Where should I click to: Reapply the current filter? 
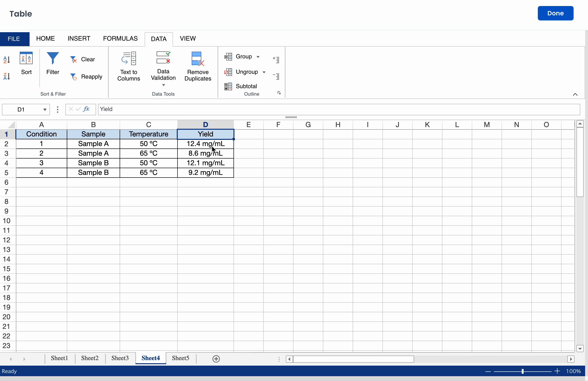coord(86,77)
